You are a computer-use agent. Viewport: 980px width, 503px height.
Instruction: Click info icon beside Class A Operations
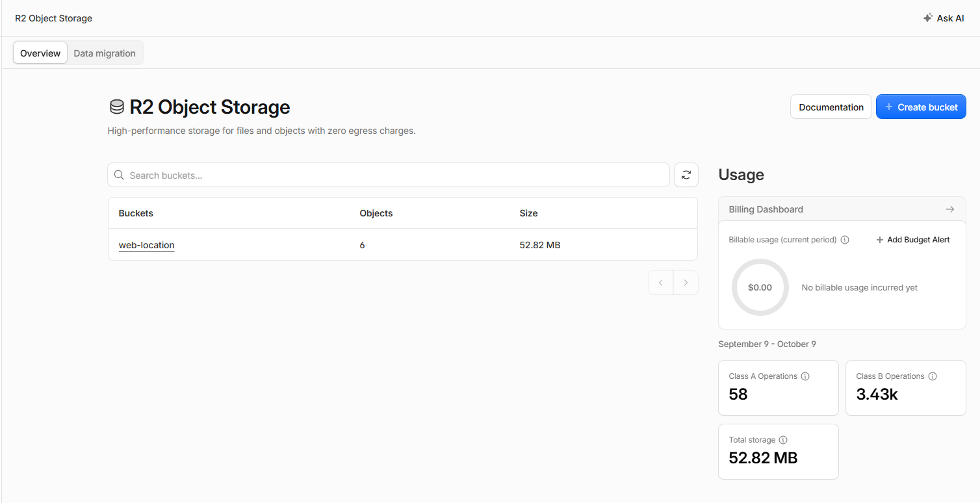(x=805, y=376)
